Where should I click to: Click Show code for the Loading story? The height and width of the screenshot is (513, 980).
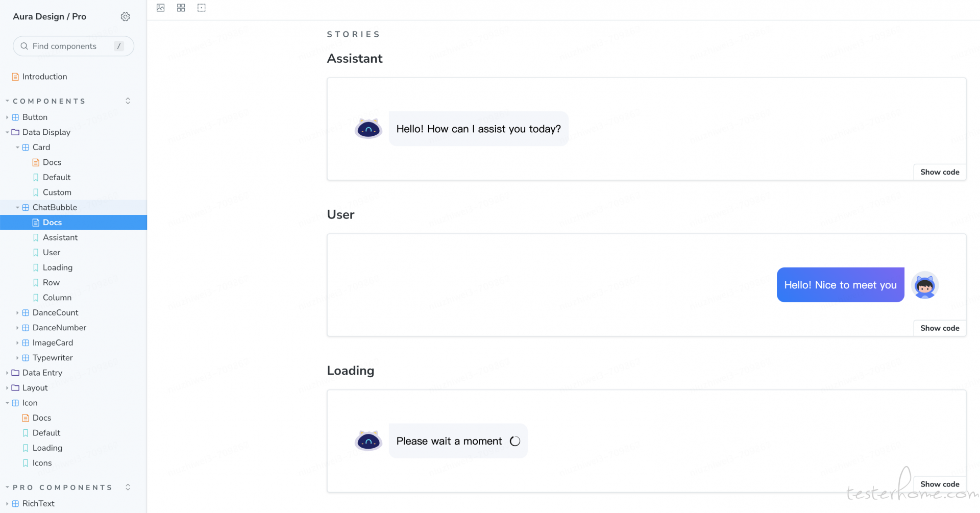[939, 484]
